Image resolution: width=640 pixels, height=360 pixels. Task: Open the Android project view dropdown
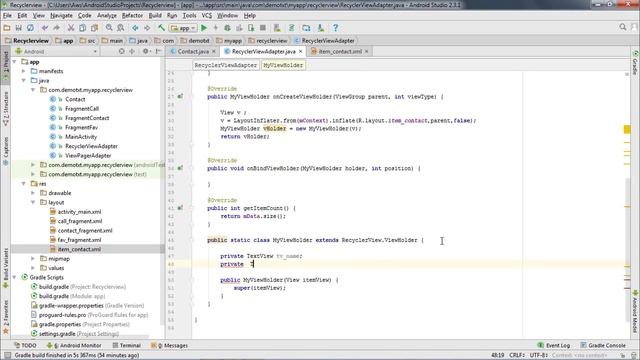(56, 51)
